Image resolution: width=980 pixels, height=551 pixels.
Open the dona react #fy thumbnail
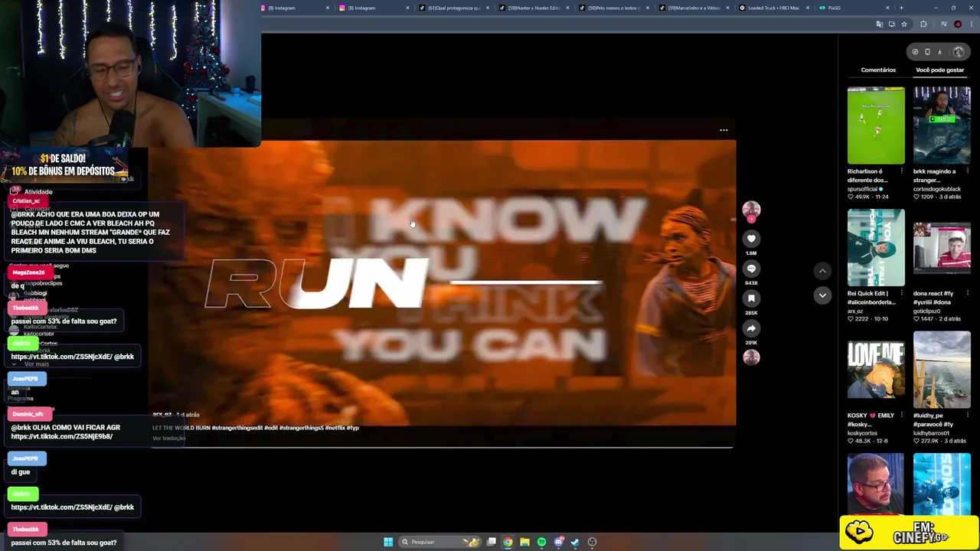[942, 247]
